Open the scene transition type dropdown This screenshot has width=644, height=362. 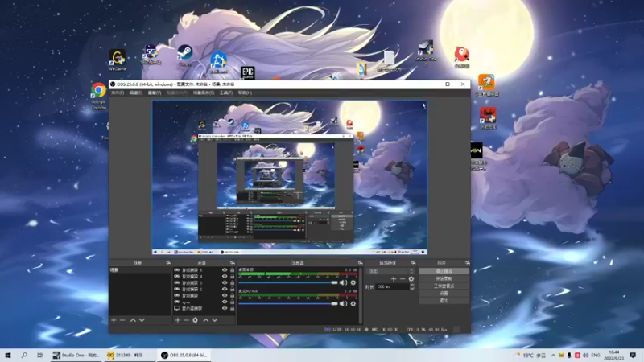point(390,271)
